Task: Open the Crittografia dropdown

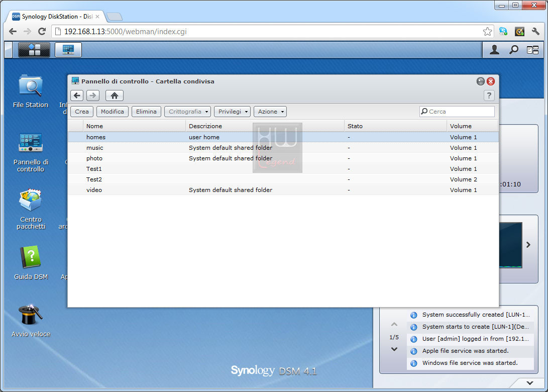Action: click(x=188, y=112)
